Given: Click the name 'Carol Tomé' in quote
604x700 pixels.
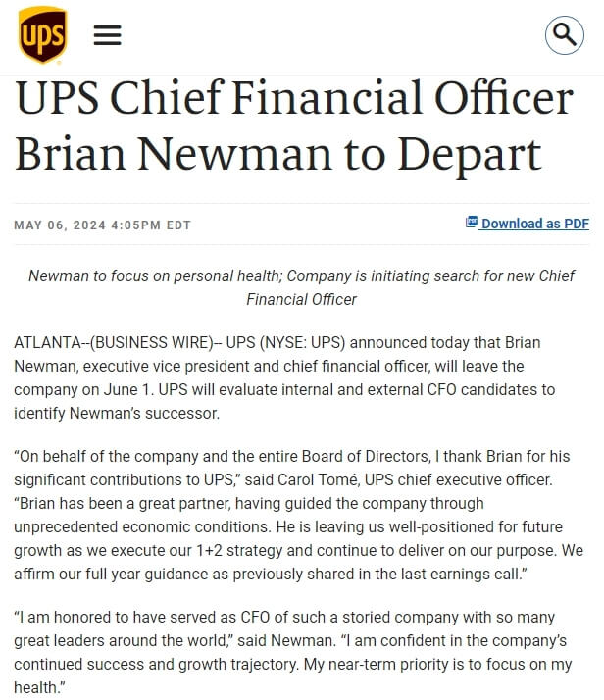Looking at the screenshot, I should click(318, 480).
